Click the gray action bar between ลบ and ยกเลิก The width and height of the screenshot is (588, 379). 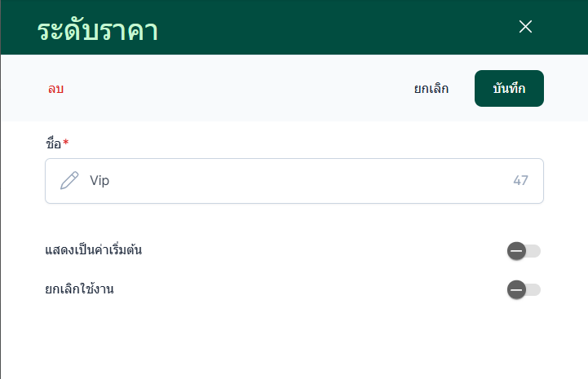pos(237,89)
